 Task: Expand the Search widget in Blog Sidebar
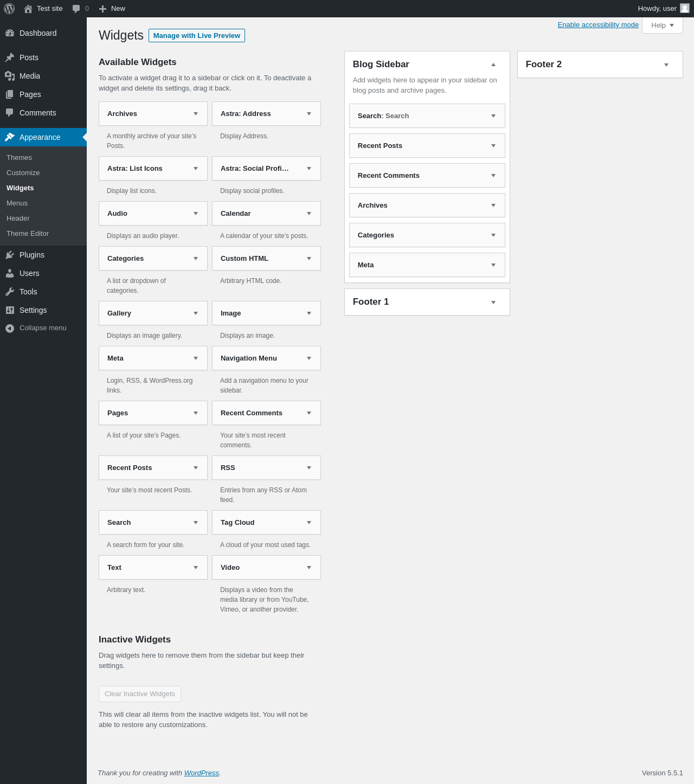pos(493,116)
